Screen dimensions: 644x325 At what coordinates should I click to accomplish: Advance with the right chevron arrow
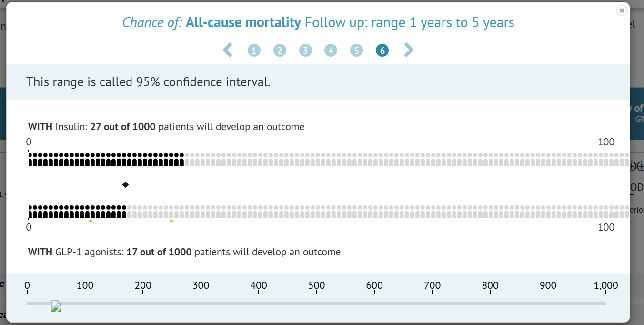(409, 50)
